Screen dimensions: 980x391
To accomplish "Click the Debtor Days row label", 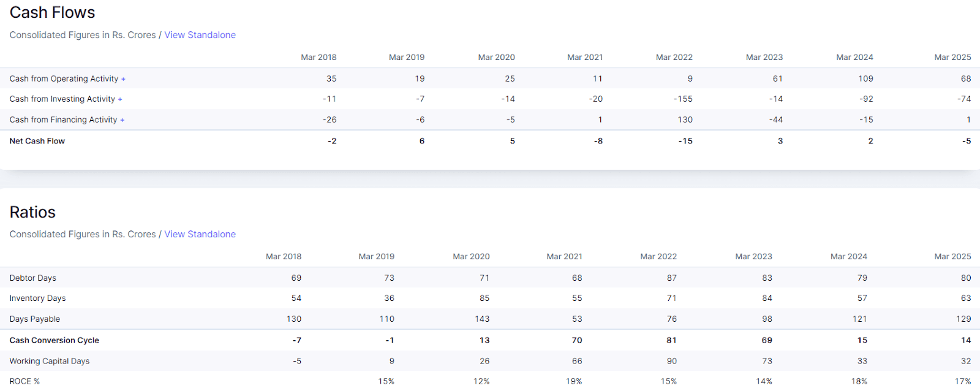I will (x=33, y=278).
